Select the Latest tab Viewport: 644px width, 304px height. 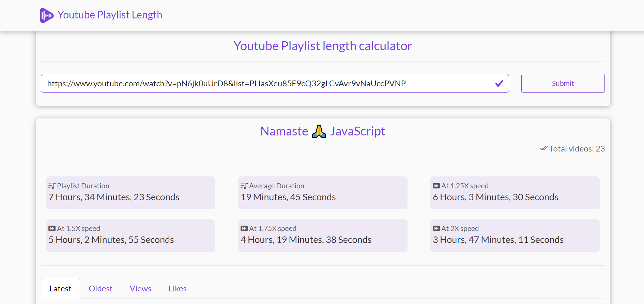pos(60,289)
